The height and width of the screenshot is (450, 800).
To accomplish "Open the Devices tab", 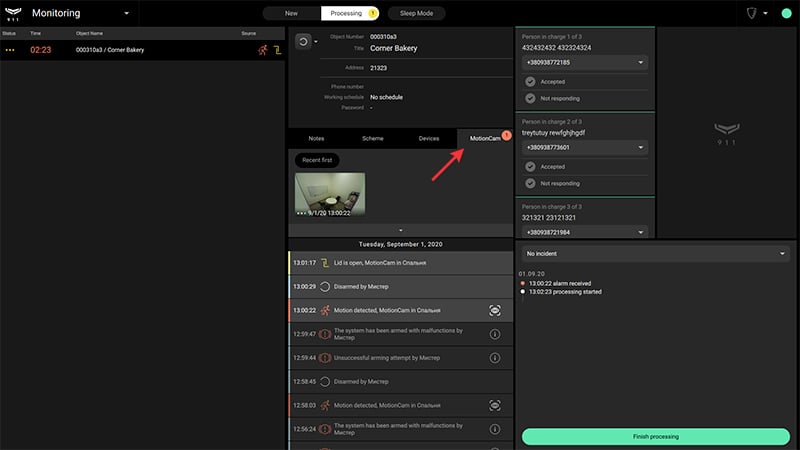I will (429, 138).
